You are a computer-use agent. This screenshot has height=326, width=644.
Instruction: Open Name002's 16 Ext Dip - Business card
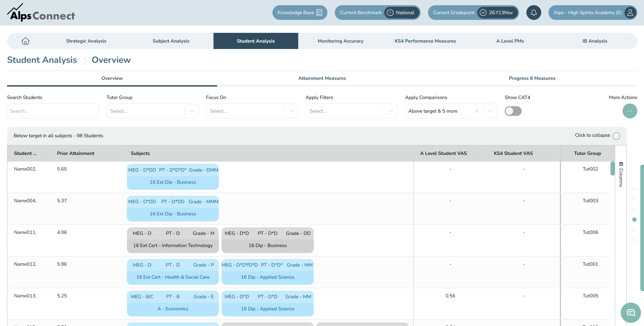point(173,177)
